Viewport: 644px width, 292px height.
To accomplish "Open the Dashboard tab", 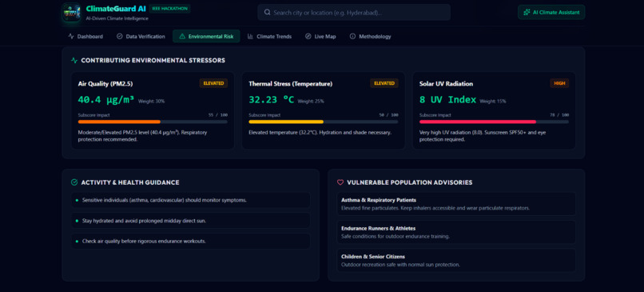I will click(85, 36).
